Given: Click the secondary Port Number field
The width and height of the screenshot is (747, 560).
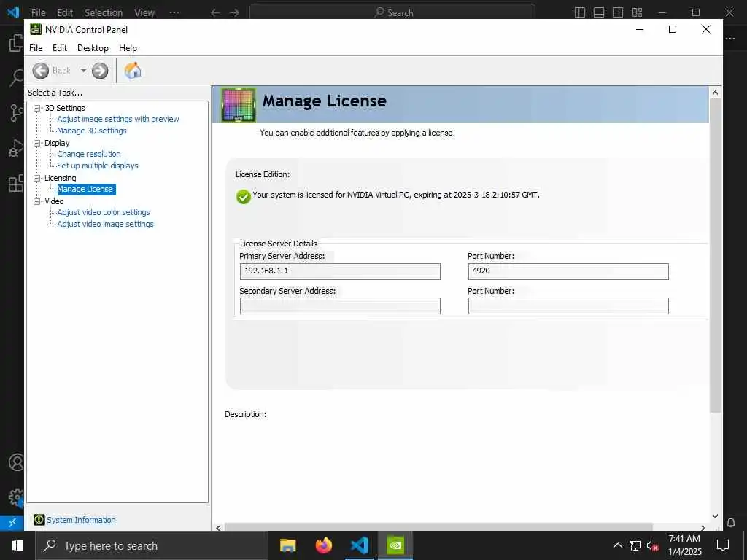Looking at the screenshot, I should point(568,306).
